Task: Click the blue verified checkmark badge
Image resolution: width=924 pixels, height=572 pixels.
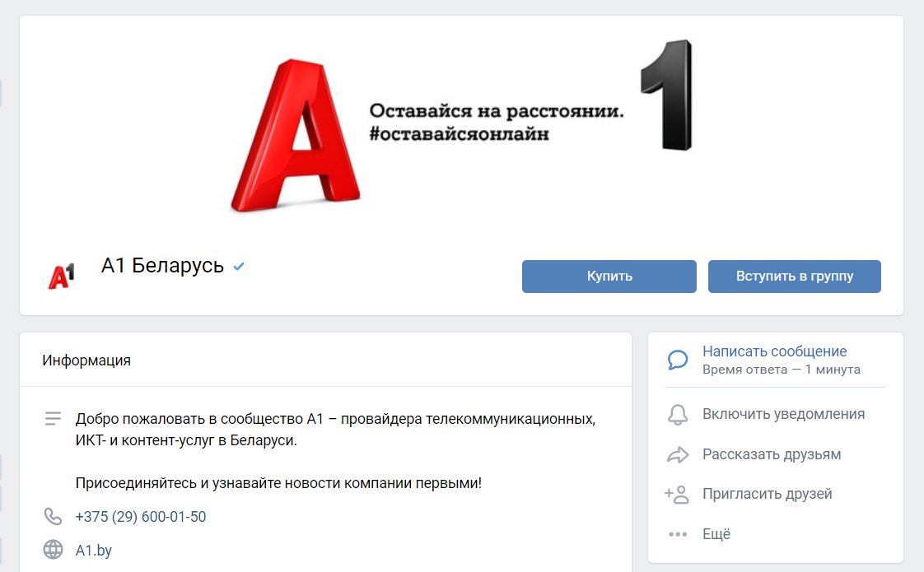Action: tap(239, 266)
